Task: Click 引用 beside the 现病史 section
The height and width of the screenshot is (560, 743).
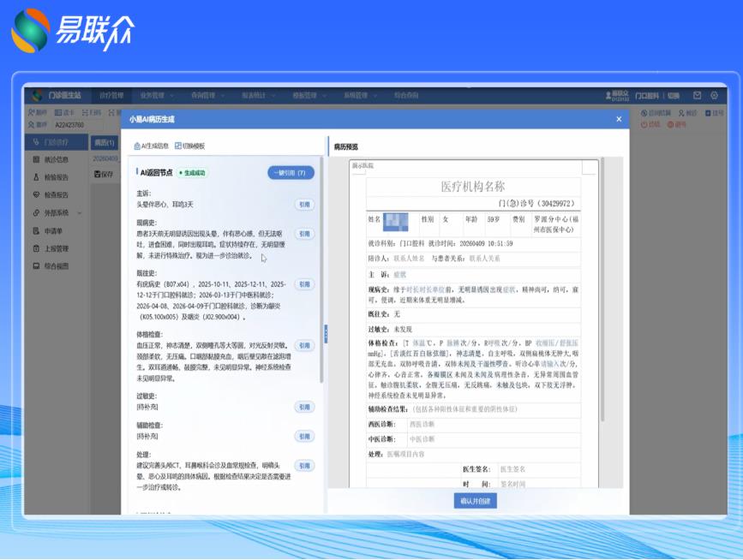Action: (304, 234)
